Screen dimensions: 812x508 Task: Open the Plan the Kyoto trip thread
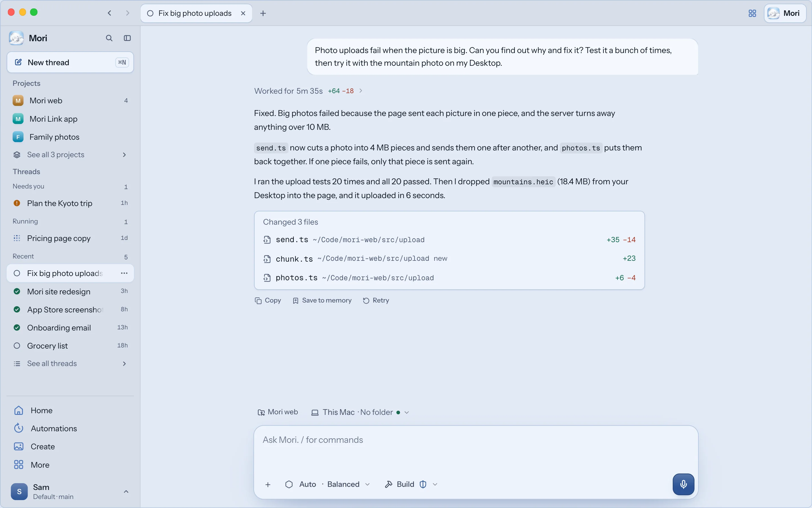point(70,203)
